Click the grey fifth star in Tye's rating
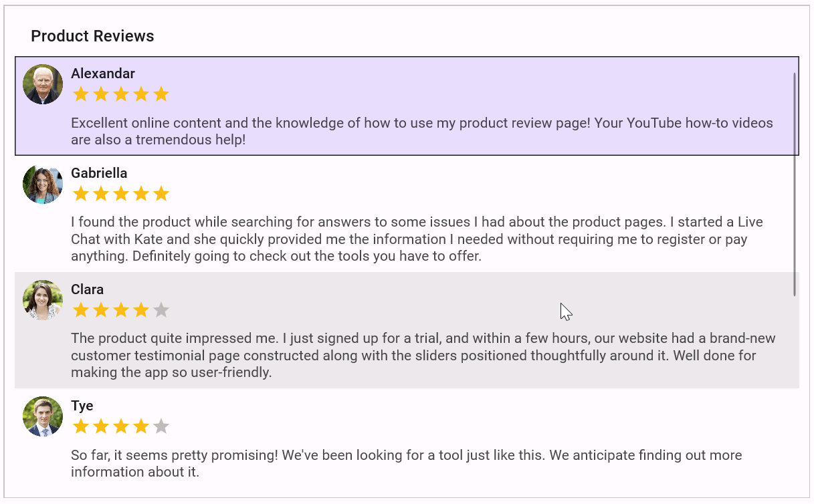The image size is (814, 504). click(x=161, y=426)
